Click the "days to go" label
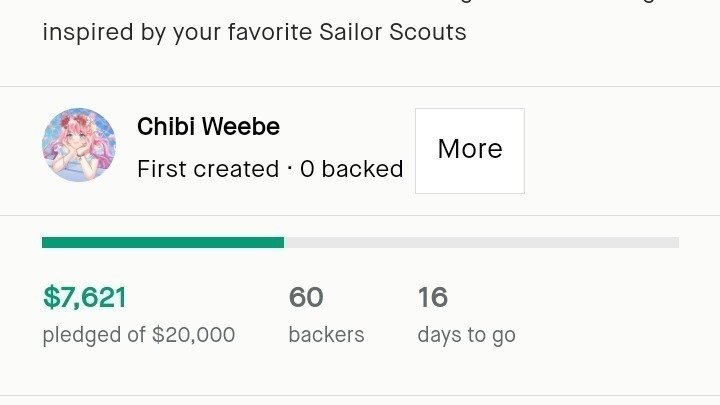The width and height of the screenshot is (720, 405). [466, 334]
